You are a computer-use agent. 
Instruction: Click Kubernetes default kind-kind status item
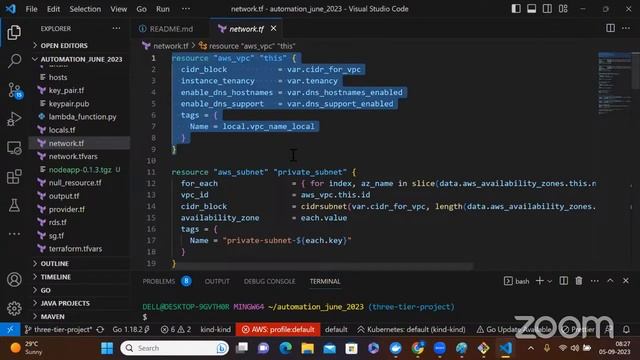pyautogui.click(x=411, y=329)
